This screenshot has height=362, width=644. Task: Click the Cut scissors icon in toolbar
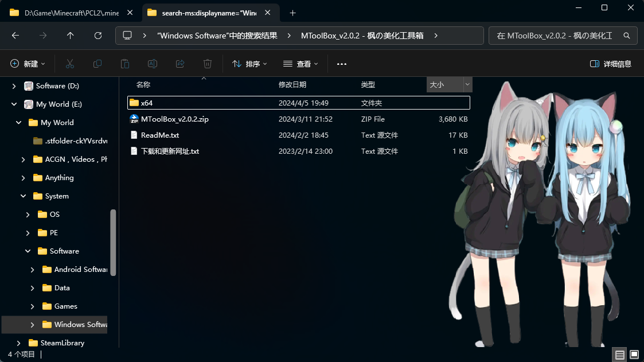(70, 64)
